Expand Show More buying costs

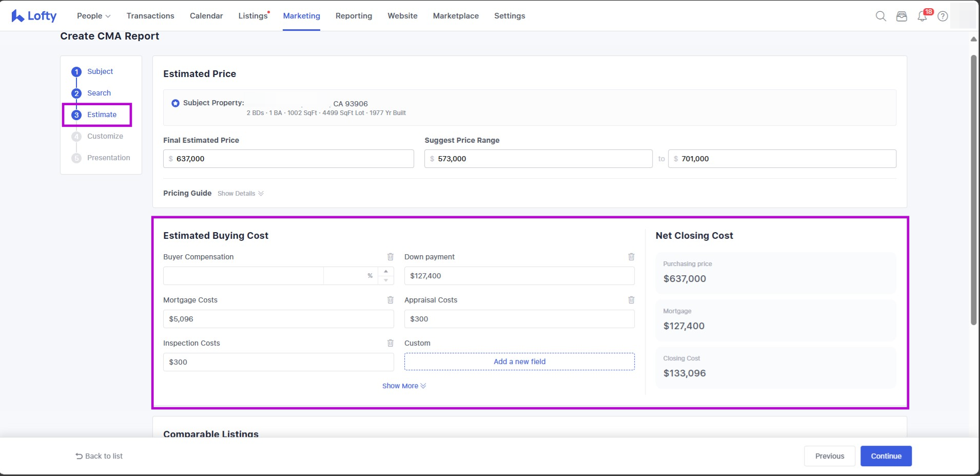tap(404, 386)
